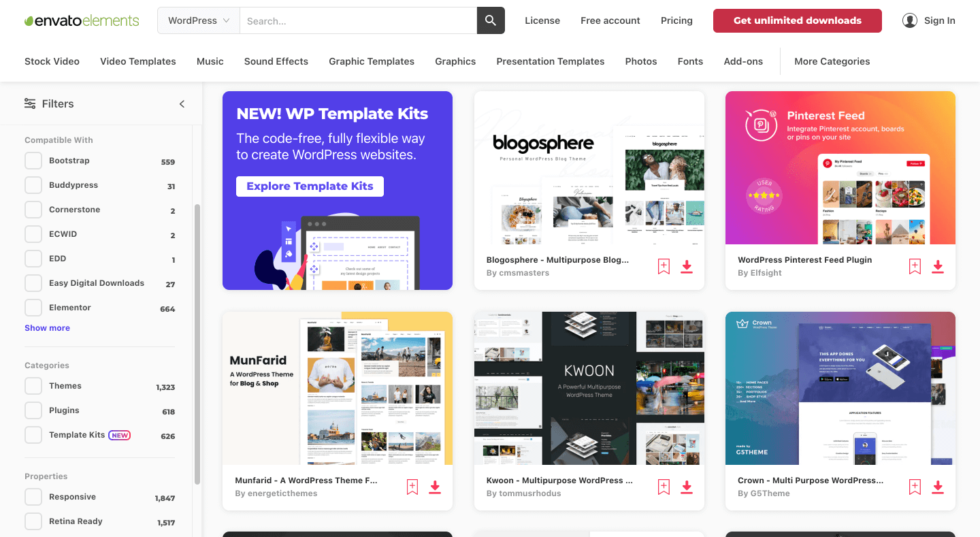Check the Elementor filter
Viewport: 980px width, 537px height.
coord(33,308)
